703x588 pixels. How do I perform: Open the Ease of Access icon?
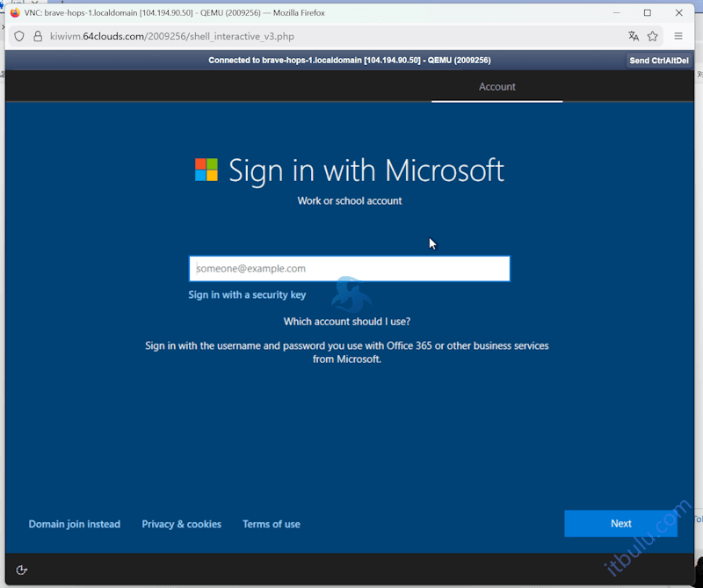point(22,570)
